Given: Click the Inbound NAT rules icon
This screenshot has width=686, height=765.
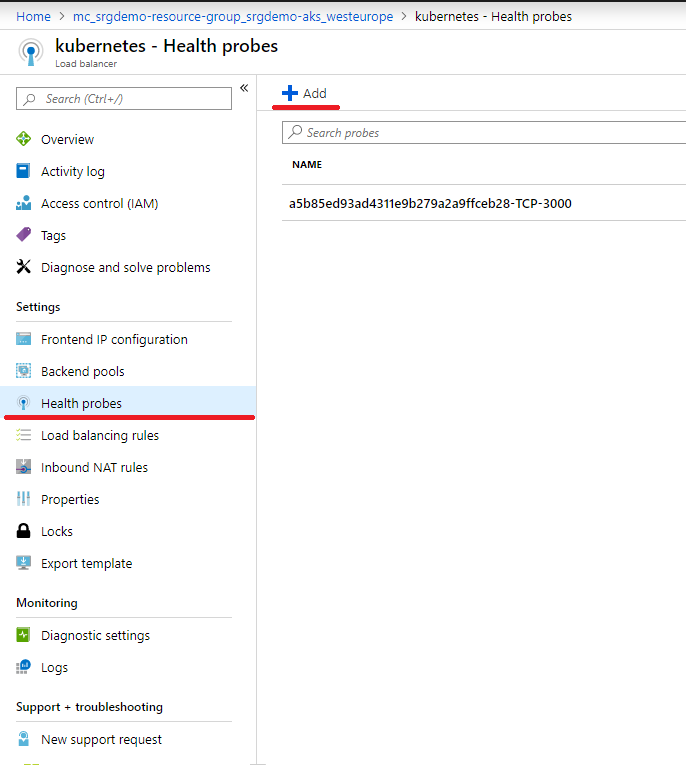Looking at the screenshot, I should coord(23,467).
